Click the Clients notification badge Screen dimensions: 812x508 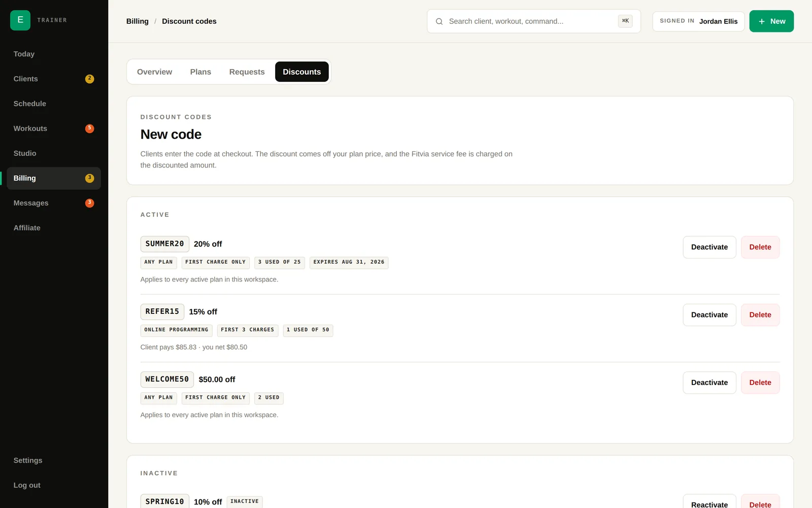[x=89, y=79]
